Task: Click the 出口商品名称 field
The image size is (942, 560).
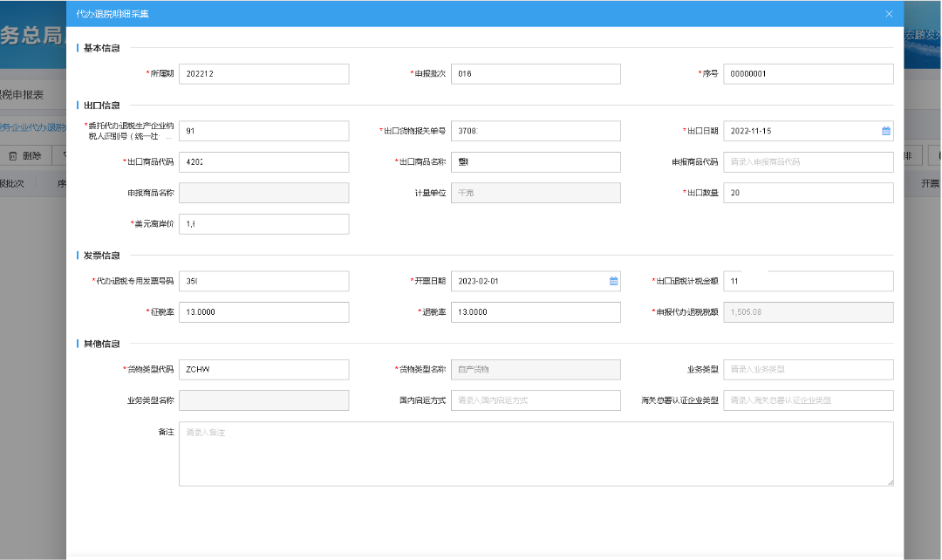Action: click(536, 162)
